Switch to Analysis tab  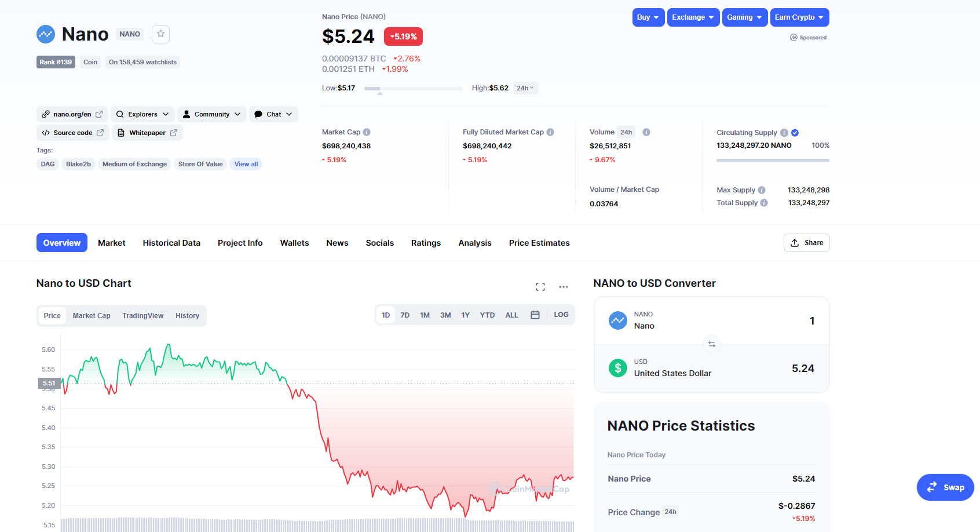click(x=475, y=243)
